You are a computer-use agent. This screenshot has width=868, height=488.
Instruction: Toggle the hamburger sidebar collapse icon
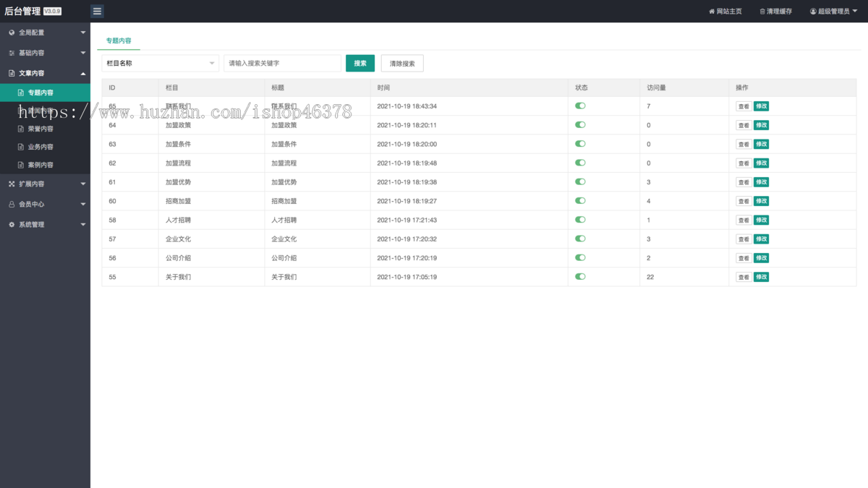tap(98, 11)
